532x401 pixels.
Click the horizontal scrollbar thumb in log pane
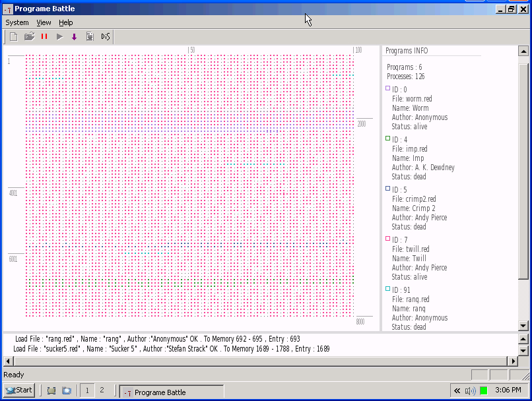click(x=260, y=361)
